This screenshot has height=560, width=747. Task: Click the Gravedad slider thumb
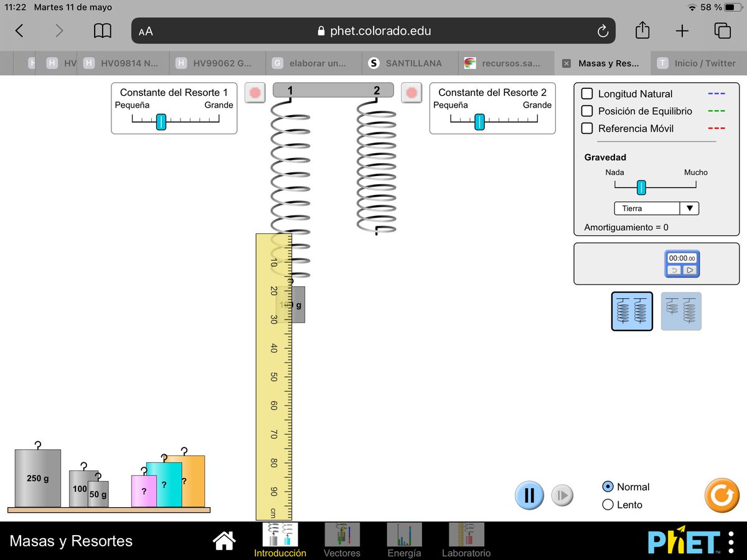pyautogui.click(x=641, y=187)
